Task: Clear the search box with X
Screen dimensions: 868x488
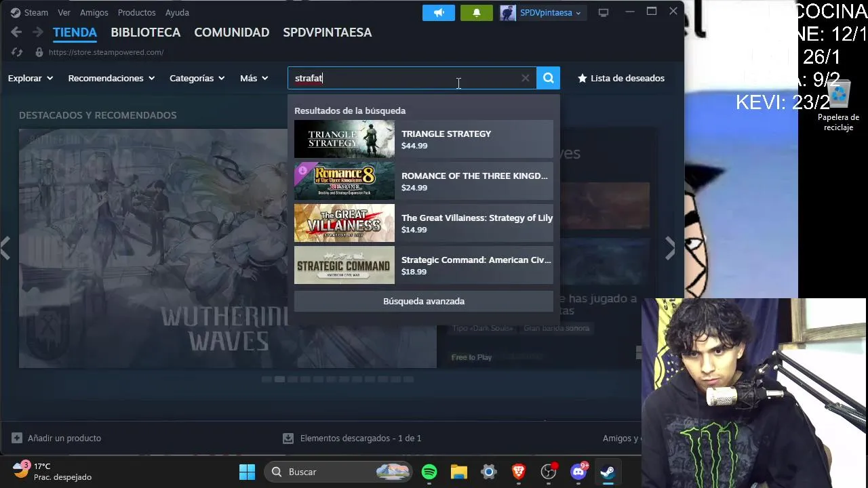Action: click(x=526, y=78)
